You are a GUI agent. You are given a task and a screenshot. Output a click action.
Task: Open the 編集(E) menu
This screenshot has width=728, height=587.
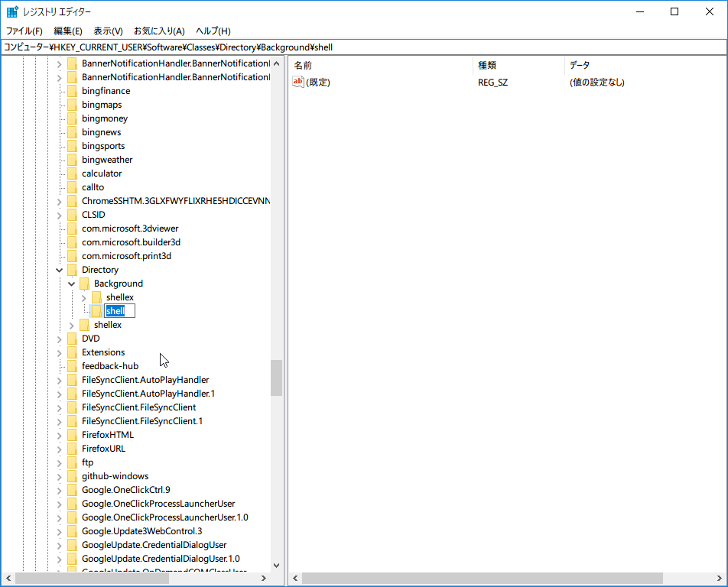(x=68, y=31)
